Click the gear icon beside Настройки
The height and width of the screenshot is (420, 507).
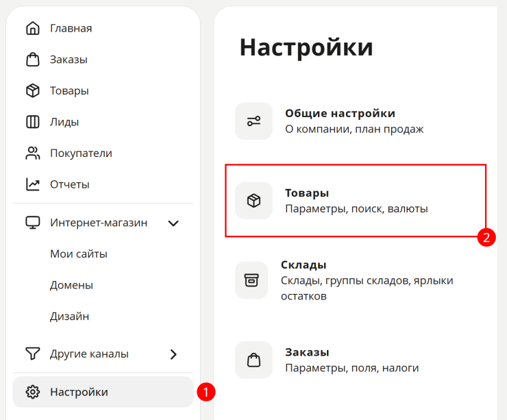33,392
